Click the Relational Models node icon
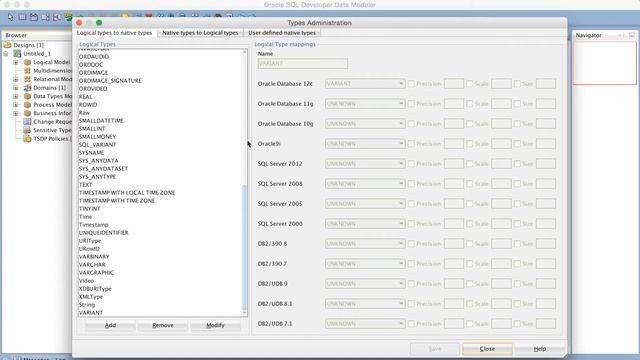This screenshot has width=640, height=360. [x=27, y=79]
